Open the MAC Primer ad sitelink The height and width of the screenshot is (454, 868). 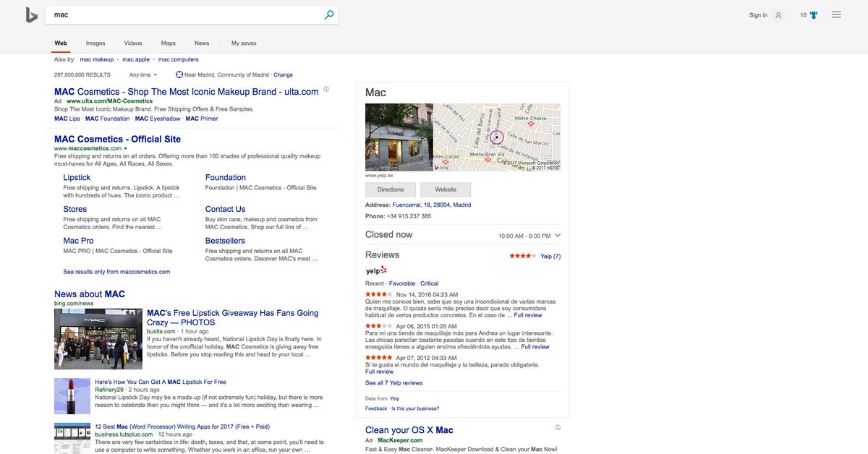coord(202,119)
